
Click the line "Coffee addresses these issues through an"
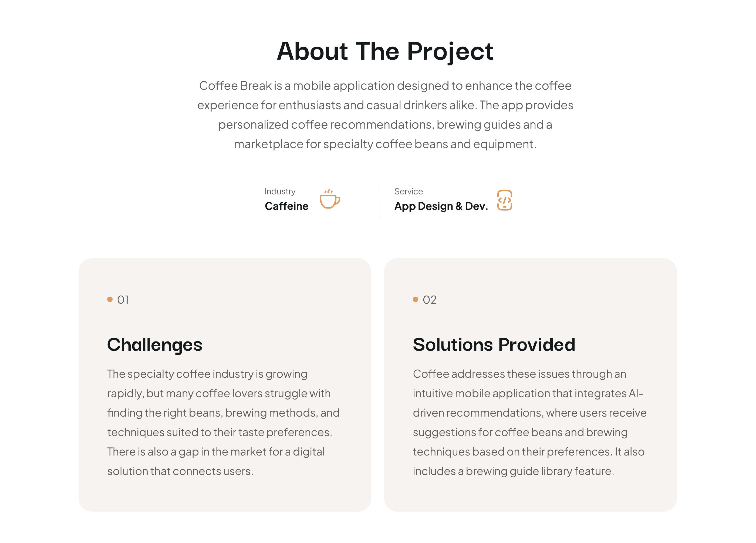[519, 374]
